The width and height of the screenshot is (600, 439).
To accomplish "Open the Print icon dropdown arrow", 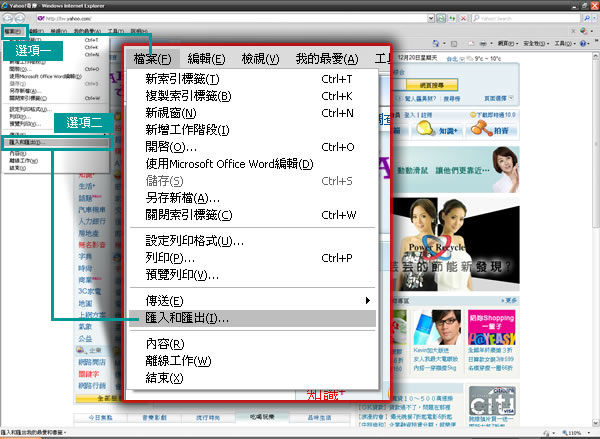I will [491, 44].
